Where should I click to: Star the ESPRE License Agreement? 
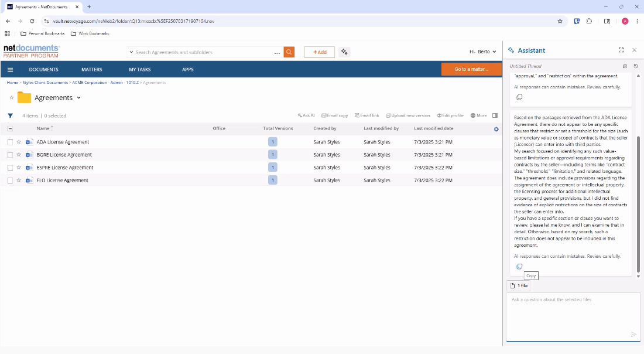tap(19, 168)
